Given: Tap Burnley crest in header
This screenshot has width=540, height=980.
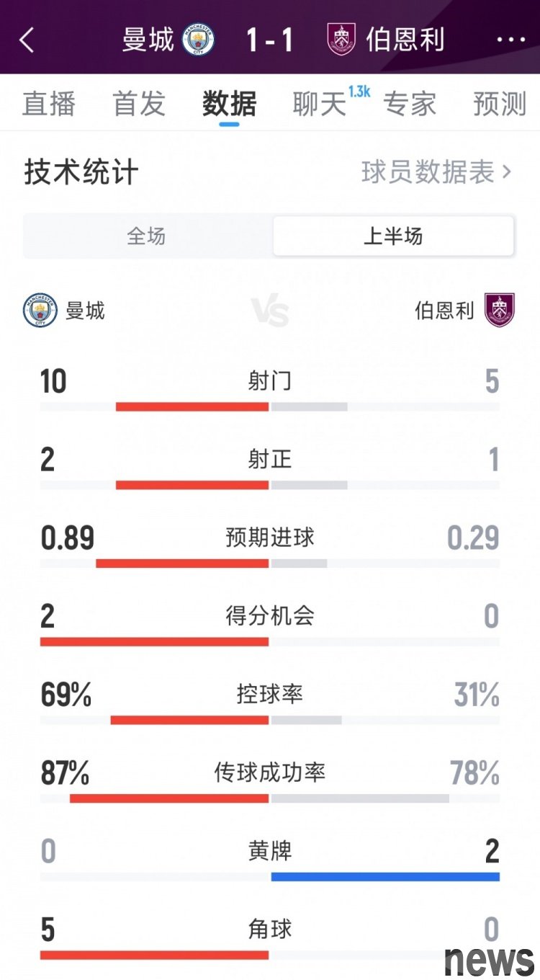Looking at the screenshot, I should tap(341, 40).
